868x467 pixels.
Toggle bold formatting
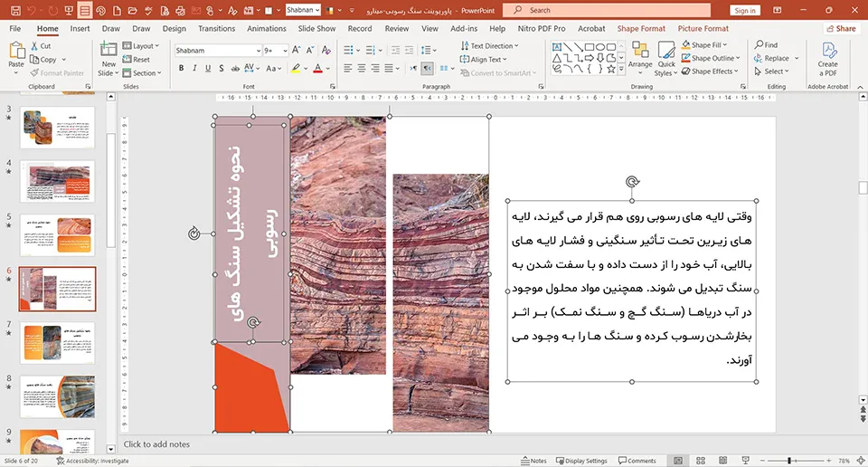point(181,68)
